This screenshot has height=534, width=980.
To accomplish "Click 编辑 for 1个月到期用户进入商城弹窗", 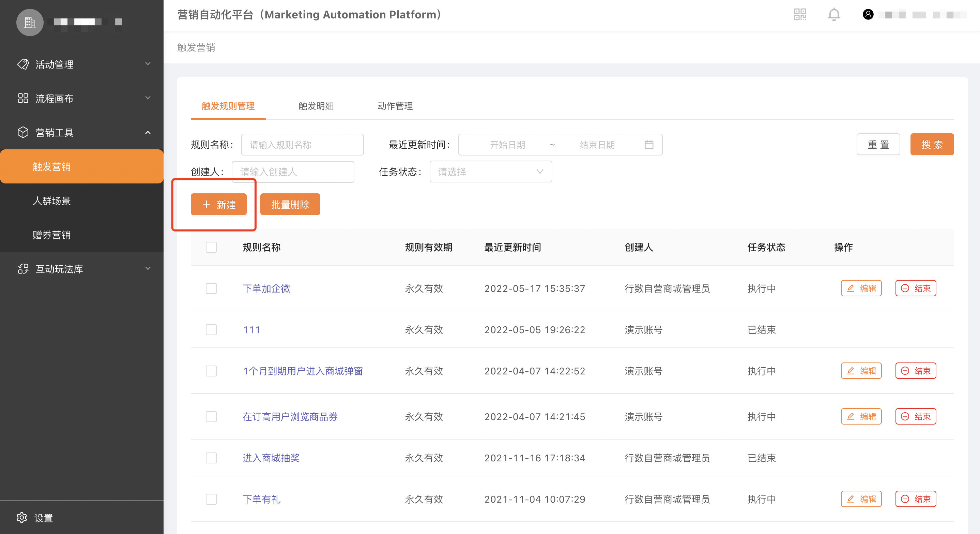I will [x=861, y=371].
